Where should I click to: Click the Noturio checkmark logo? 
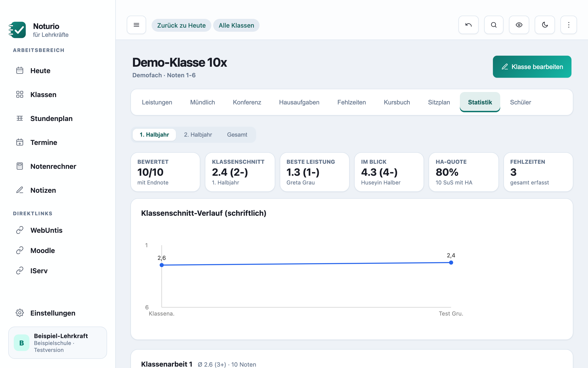click(x=17, y=30)
